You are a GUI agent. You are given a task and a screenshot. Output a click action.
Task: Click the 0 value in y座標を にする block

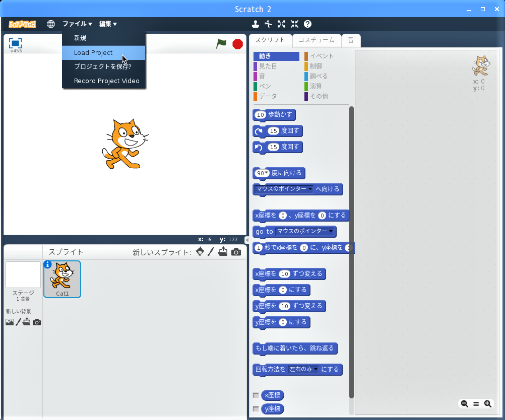pyautogui.click(x=283, y=322)
